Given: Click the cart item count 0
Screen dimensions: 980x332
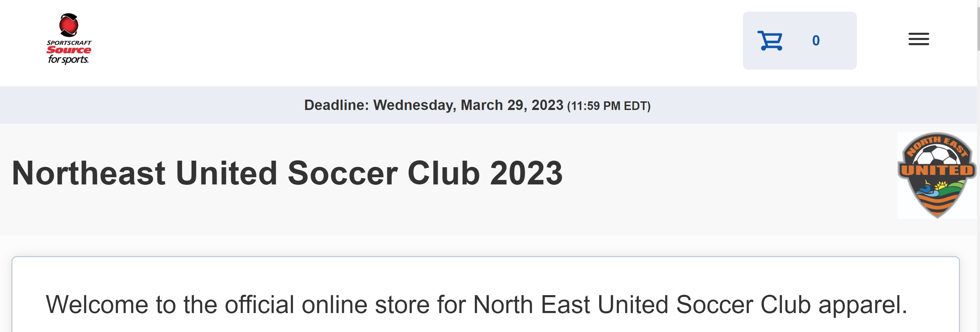Looking at the screenshot, I should pos(816,41).
